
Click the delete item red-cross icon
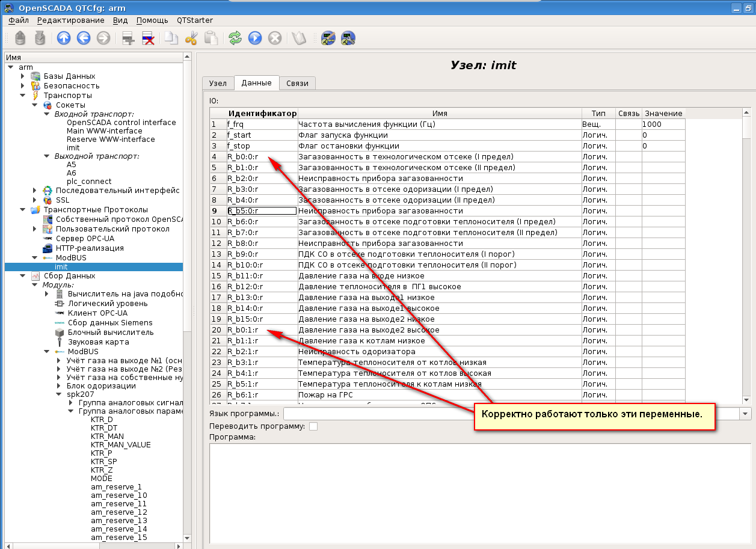147,38
